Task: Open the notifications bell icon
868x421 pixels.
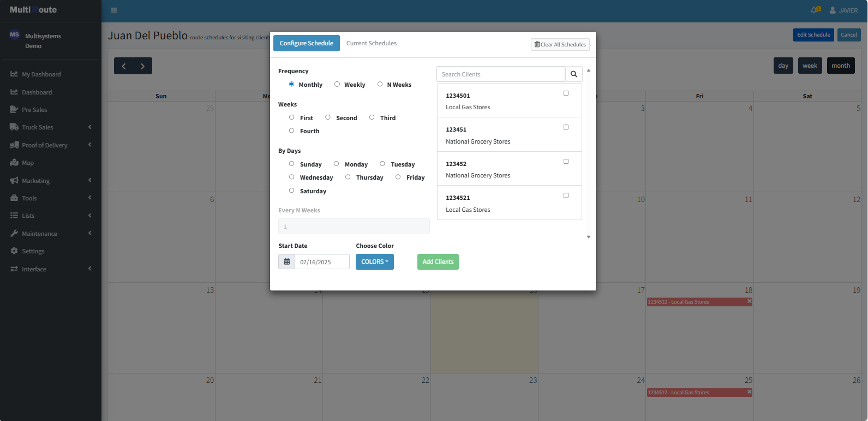Action: (814, 10)
